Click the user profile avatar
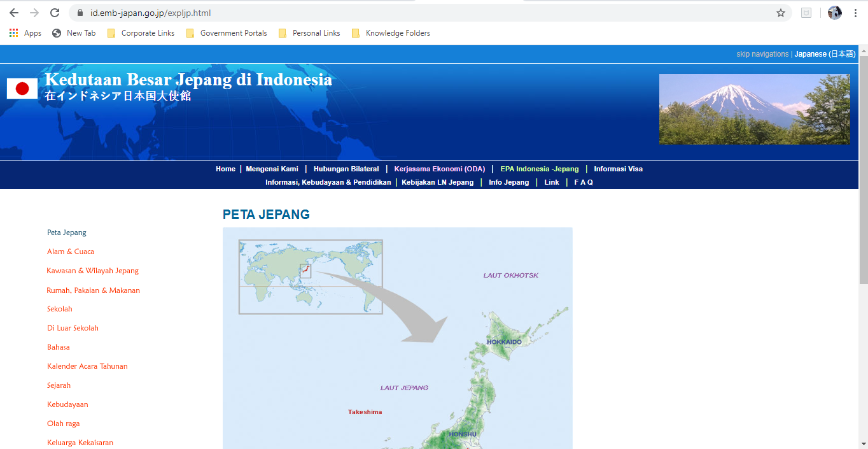This screenshot has width=868, height=449. coord(834,13)
